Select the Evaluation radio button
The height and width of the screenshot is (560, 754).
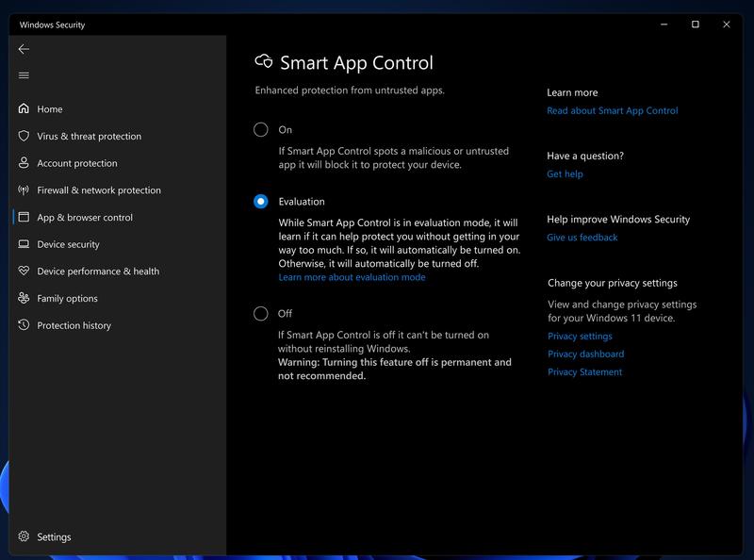tap(261, 201)
